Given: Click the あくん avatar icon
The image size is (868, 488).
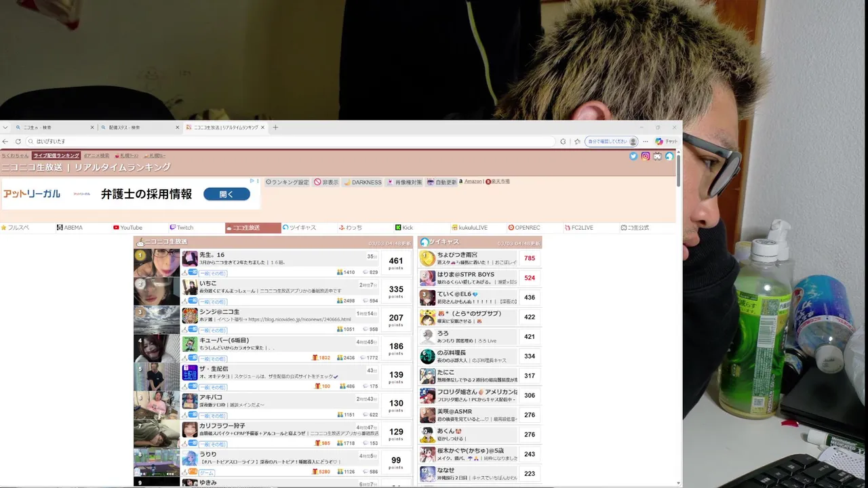Looking at the screenshot, I should (x=427, y=434).
